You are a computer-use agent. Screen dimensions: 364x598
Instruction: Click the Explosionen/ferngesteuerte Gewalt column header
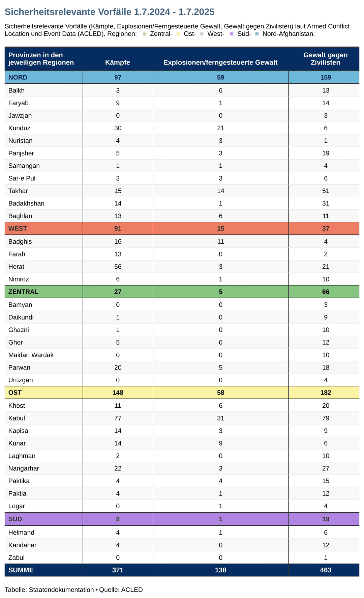pos(220,62)
